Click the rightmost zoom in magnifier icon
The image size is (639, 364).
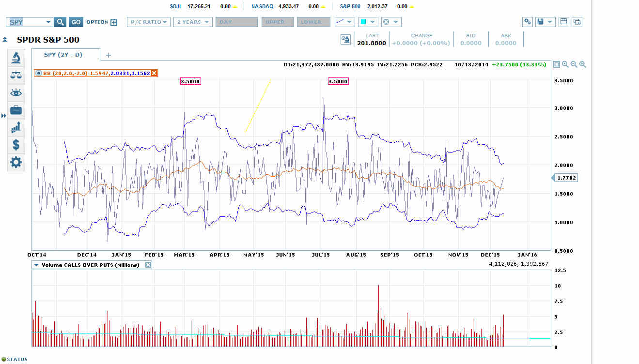coord(583,64)
